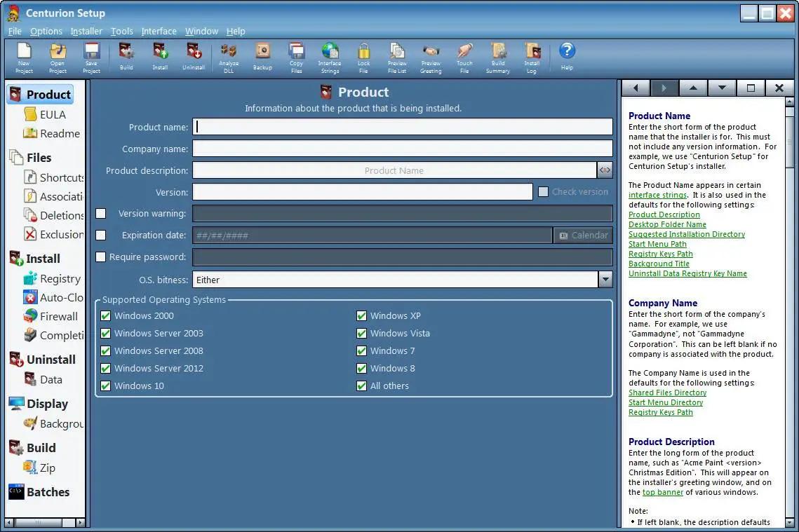
Task: Toggle Windows Server 2003 checkbox
Action: click(x=105, y=334)
